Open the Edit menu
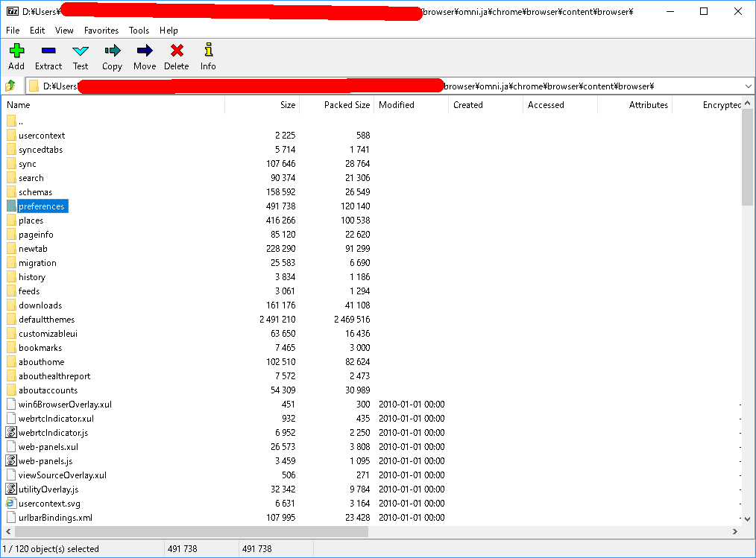Viewport: 756px width, 558px height. pos(37,31)
